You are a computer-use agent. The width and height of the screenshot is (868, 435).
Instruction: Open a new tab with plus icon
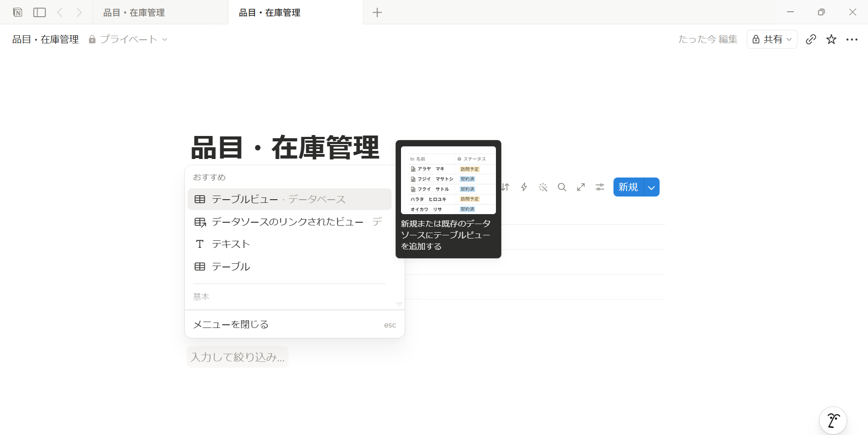pos(377,12)
